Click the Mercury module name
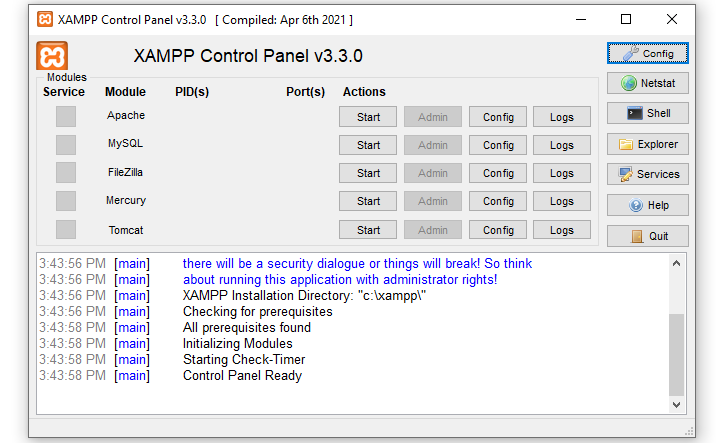Image resolution: width=716 pixels, height=443 pixels. click(x=126, y=200)
